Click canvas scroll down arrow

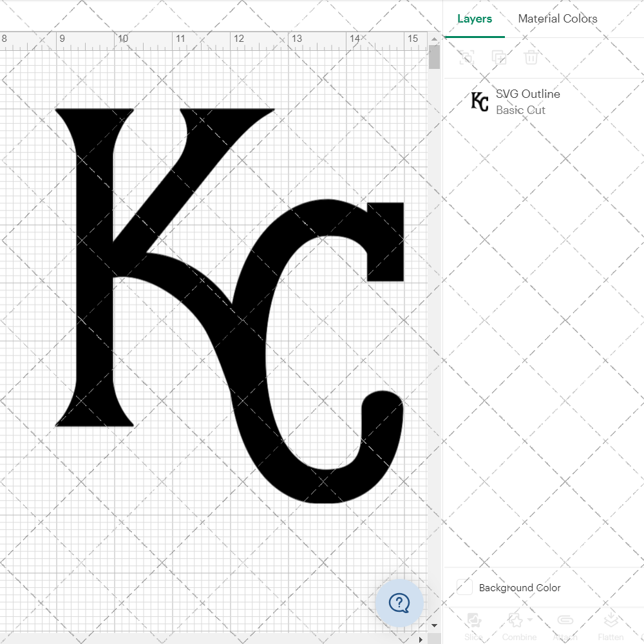(x=434, y=625)
